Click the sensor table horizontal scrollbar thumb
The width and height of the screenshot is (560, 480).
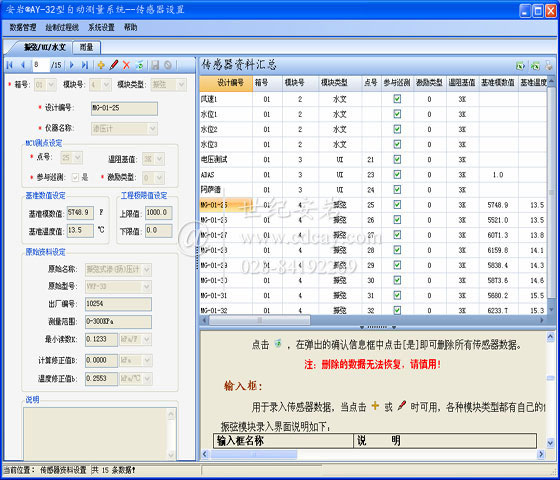pyautogui.click(x=259, y=320)
